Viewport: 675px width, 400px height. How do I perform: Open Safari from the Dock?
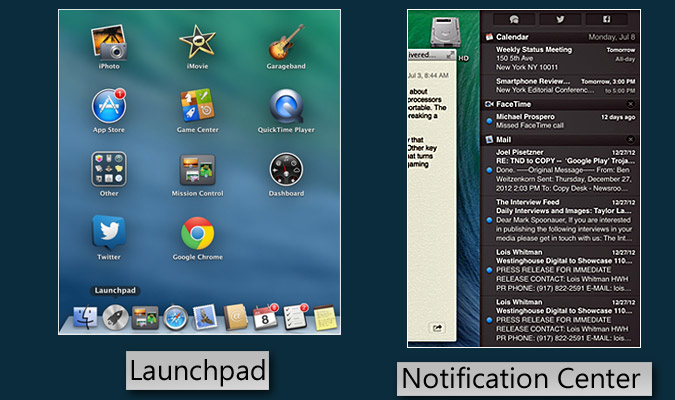coord(176,318)
